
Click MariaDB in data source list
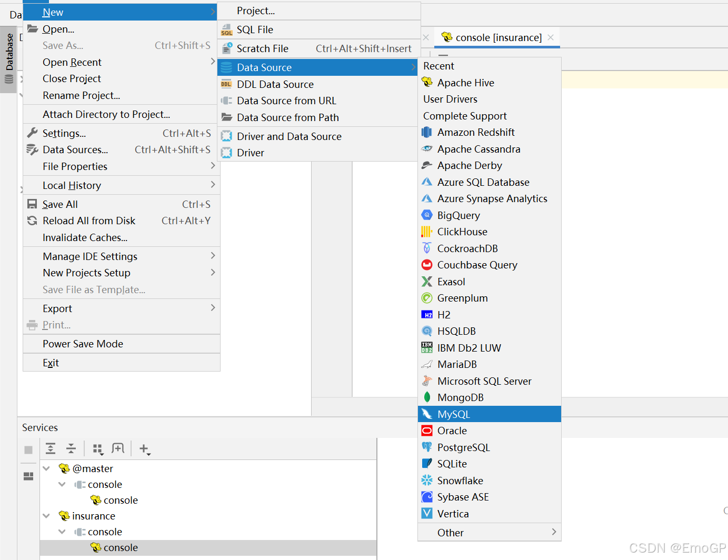(490, 364)
